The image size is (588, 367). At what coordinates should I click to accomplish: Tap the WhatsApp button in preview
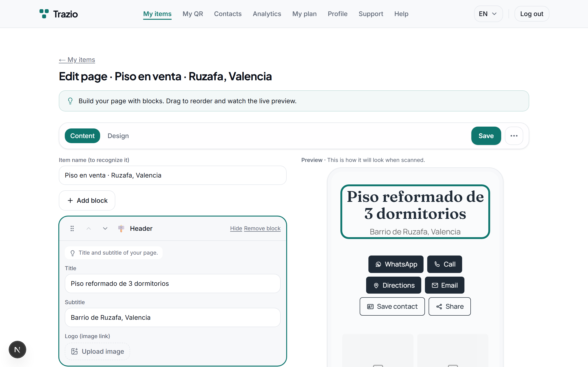[x=396, y=264]
